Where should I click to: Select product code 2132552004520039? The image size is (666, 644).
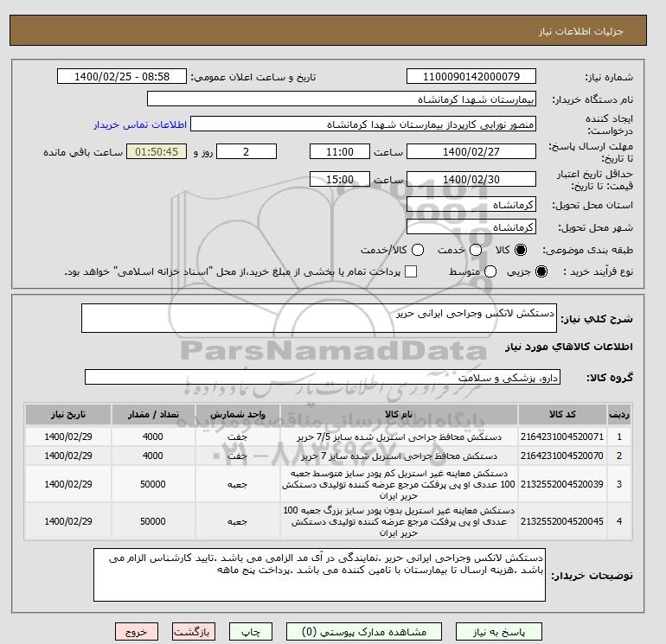pos(562,484)
